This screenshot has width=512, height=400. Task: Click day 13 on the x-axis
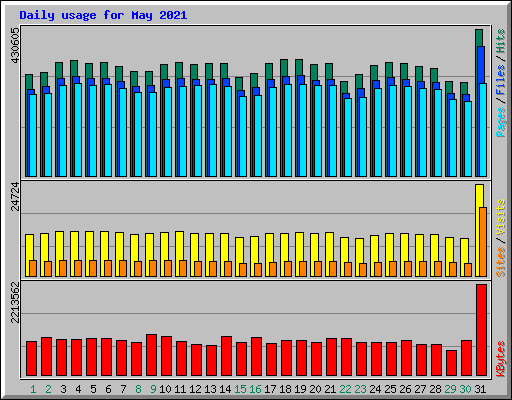pos(210,389)
